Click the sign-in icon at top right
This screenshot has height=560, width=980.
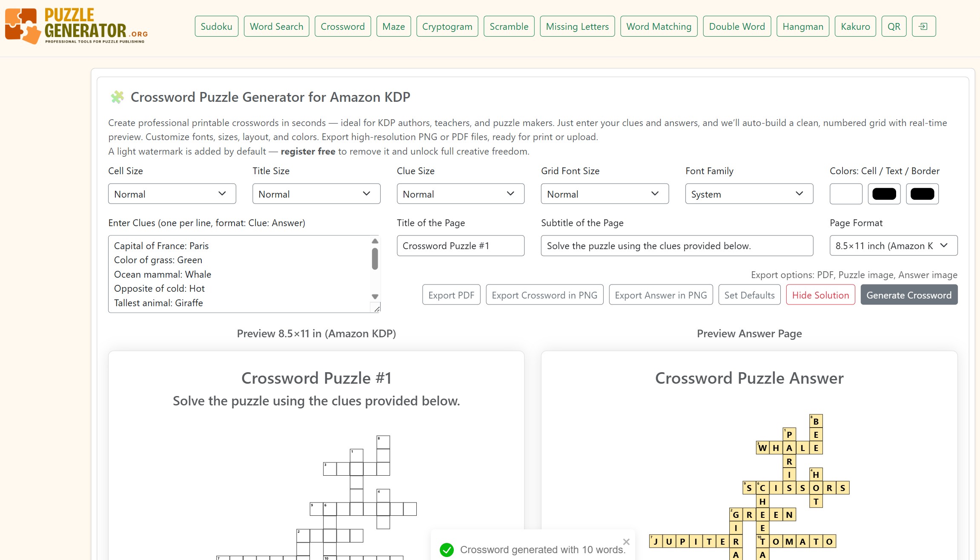pos(923,26)
